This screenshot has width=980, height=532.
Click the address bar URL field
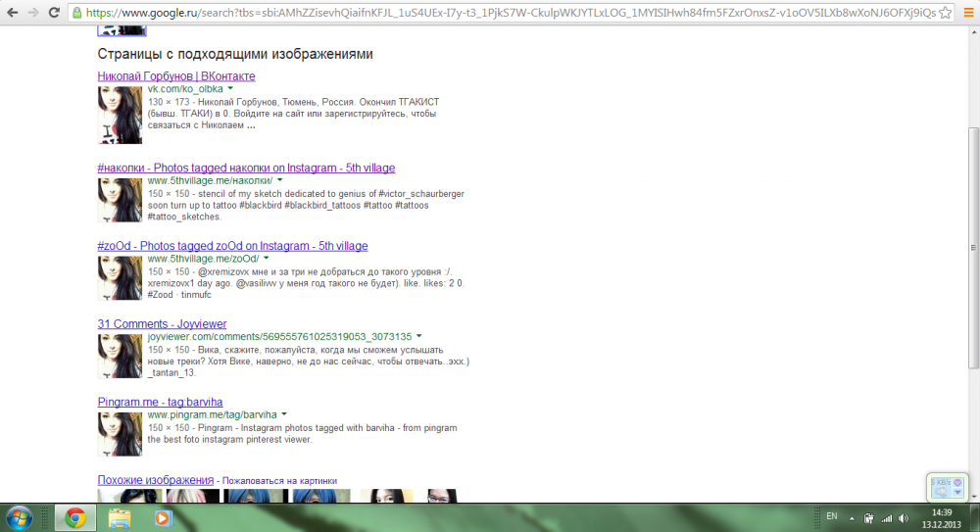[510, 13]
